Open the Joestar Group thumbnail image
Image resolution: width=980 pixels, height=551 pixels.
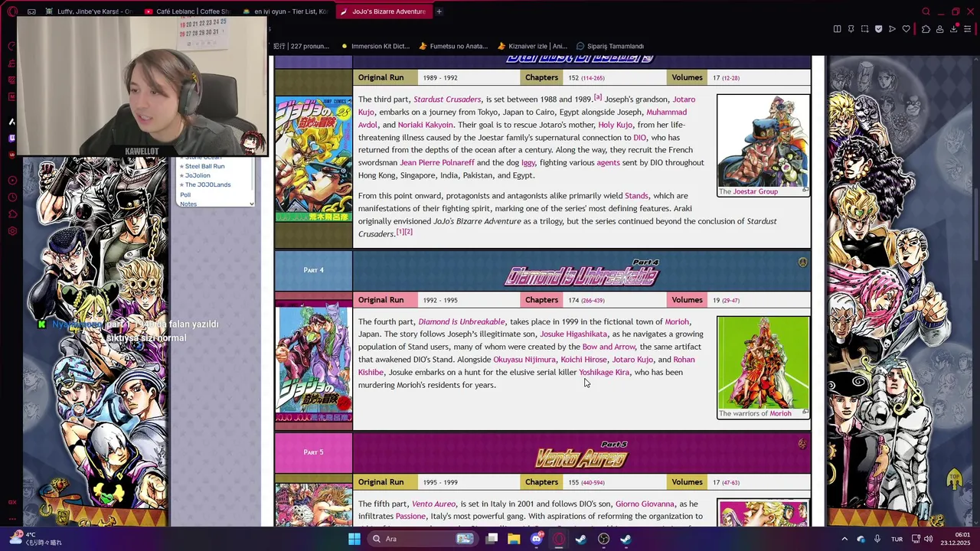click(x=763, y=141)
